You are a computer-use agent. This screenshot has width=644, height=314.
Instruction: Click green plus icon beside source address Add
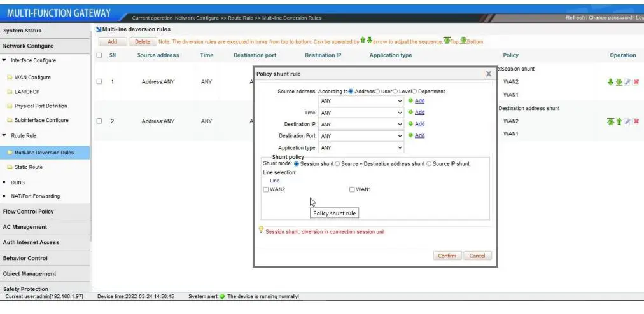[x=410, y=100]
